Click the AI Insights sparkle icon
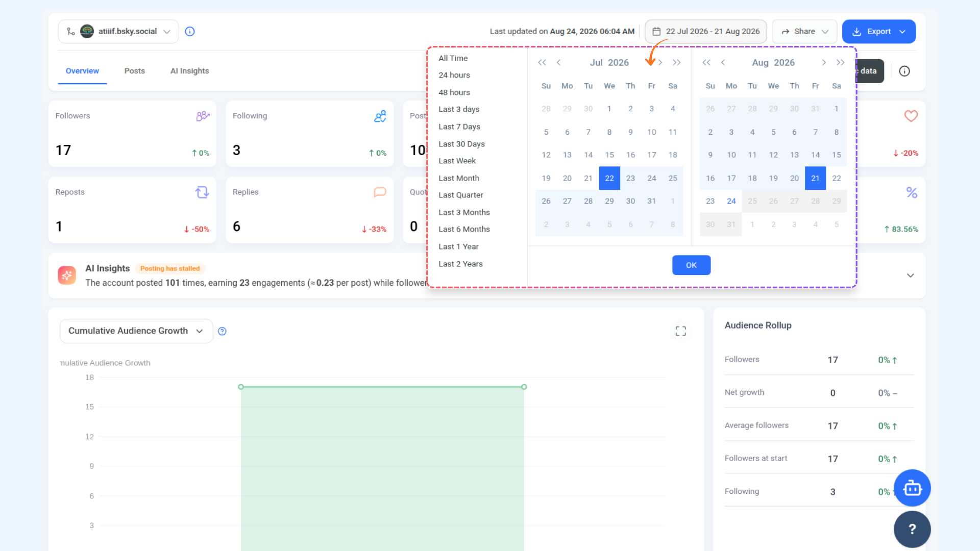 coord(67,275)
